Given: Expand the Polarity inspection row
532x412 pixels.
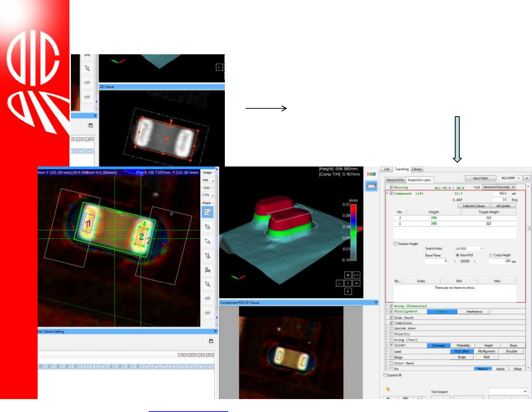Looking at the screenshot, I should click(387, 334).
